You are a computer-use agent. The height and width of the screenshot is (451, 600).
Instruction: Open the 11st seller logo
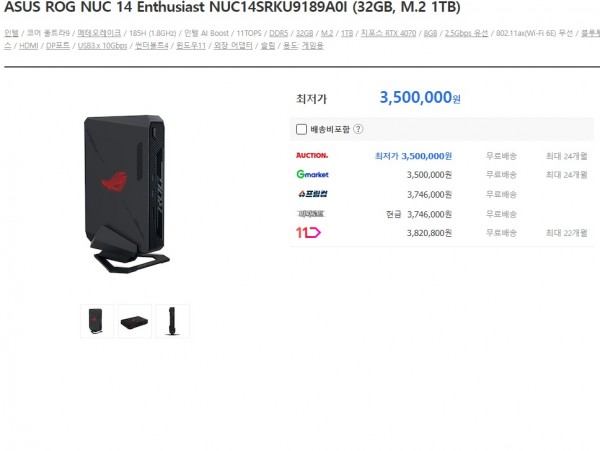point(308,233)
